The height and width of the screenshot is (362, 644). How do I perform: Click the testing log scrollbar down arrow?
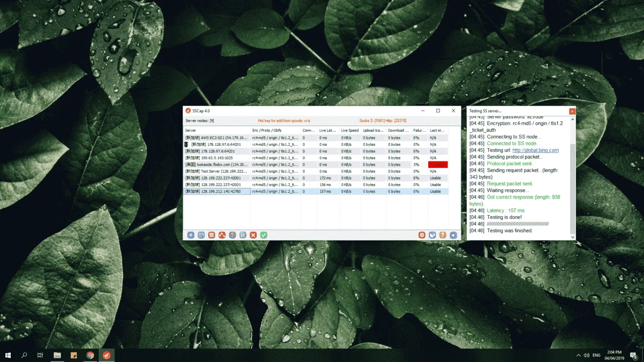(573, 237)
